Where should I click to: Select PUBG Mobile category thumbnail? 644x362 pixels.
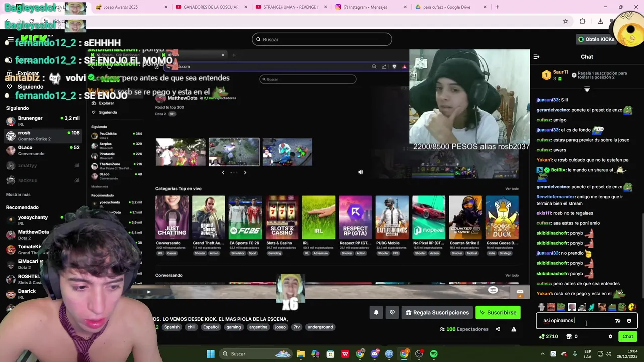(392, 218)
